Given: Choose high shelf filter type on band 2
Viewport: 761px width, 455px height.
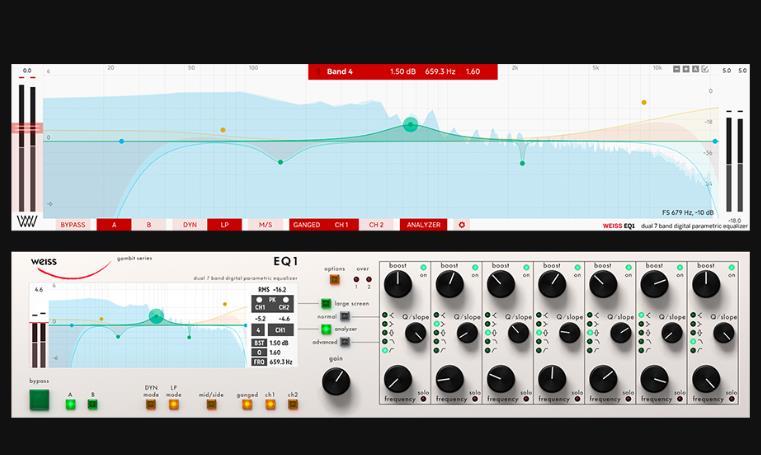Looking at the screenshot, I should 436,315.
